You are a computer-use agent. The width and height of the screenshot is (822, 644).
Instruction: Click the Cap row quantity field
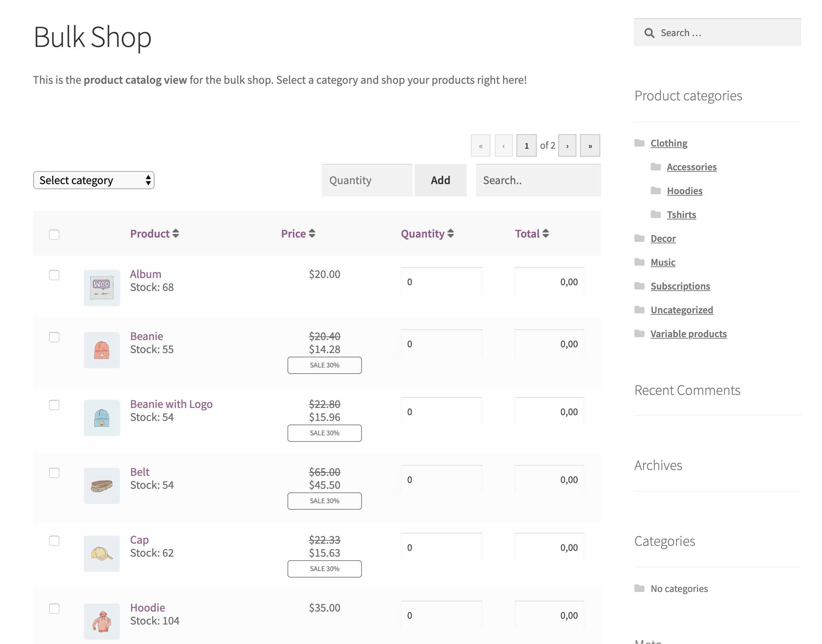click(441, 548)
